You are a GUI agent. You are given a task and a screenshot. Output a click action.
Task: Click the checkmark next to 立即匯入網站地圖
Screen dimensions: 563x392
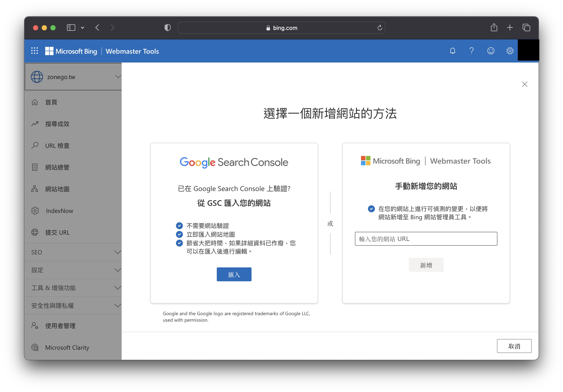[x=179, y=234]
